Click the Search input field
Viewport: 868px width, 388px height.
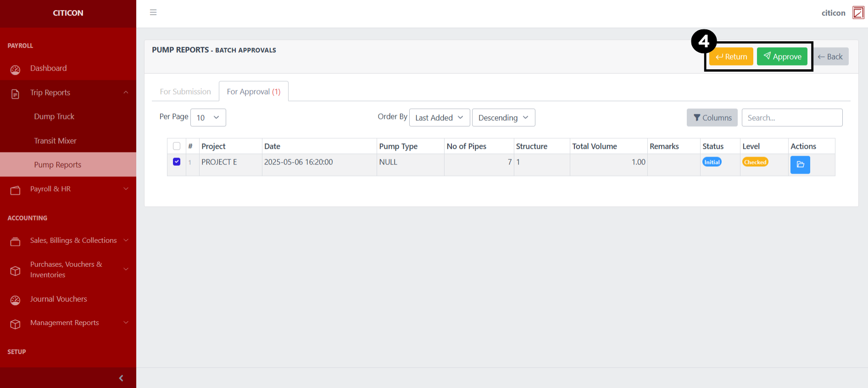pyautogui.click(x=791, y=118)
